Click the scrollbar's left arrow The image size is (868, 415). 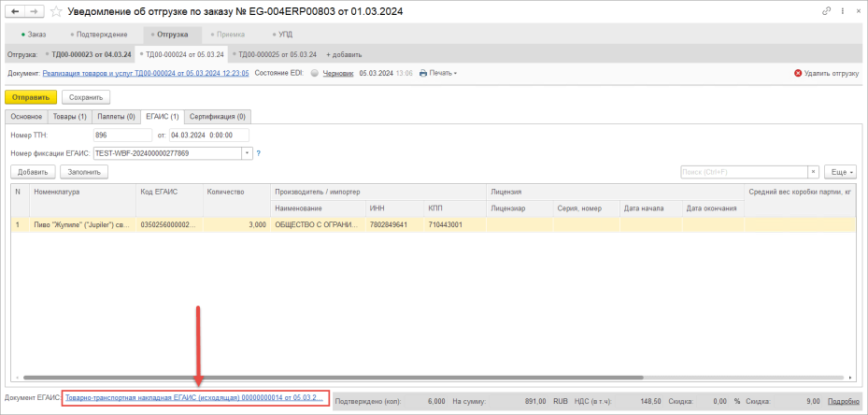click(x=17, y=378)
